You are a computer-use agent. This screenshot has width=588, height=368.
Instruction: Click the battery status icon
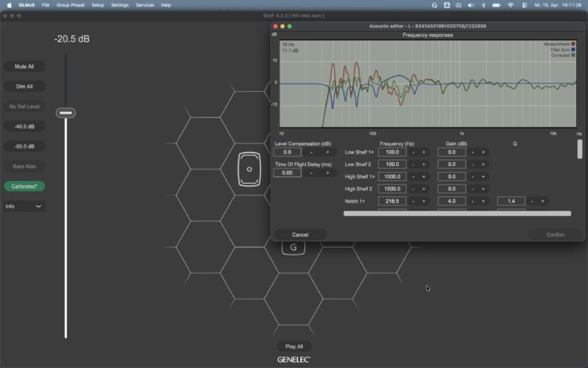(x=496, y=5)
